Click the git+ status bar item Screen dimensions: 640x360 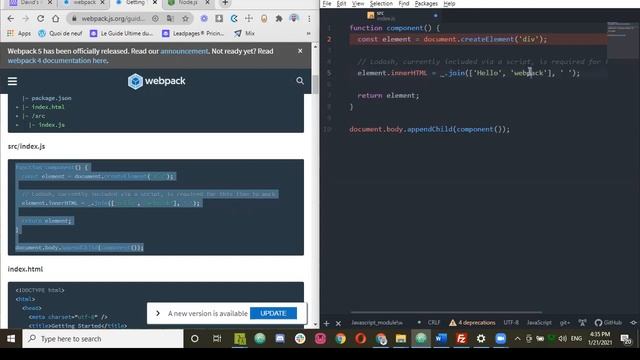pyautogui.click(x=564, y=322)
